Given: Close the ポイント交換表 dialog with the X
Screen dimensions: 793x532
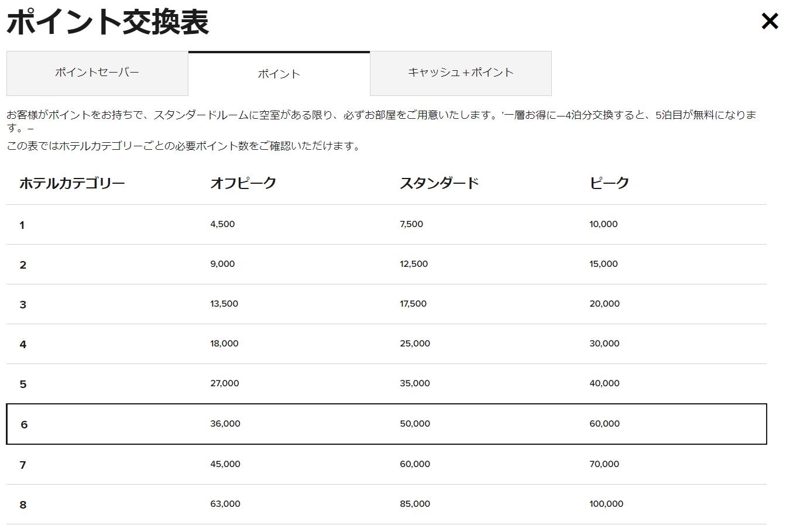Looking at the screenshot, I should pos(770,22).
